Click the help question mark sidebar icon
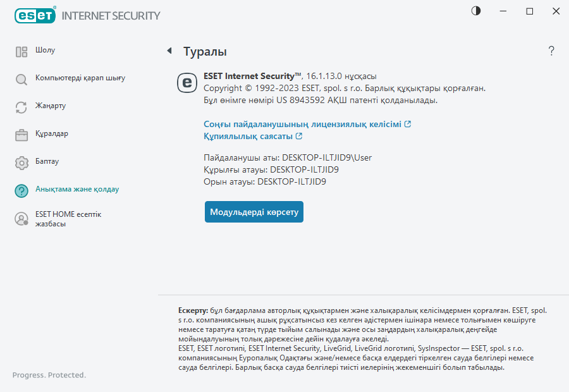 click(x=21, y=191)
